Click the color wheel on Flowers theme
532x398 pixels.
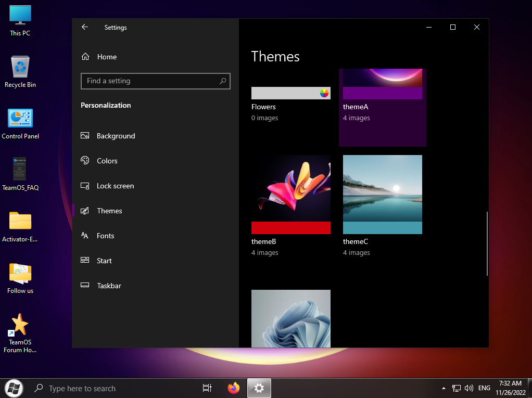pos(324,93)
